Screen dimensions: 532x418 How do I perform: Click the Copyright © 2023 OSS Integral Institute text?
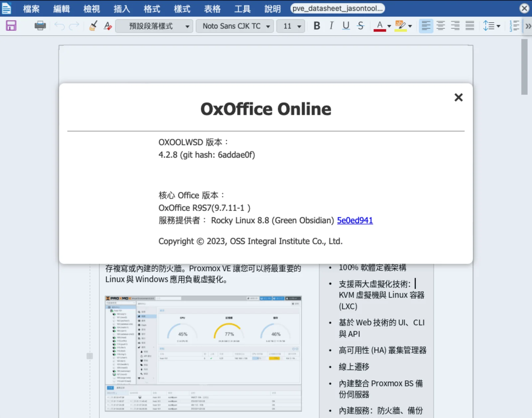coord(250,241)
